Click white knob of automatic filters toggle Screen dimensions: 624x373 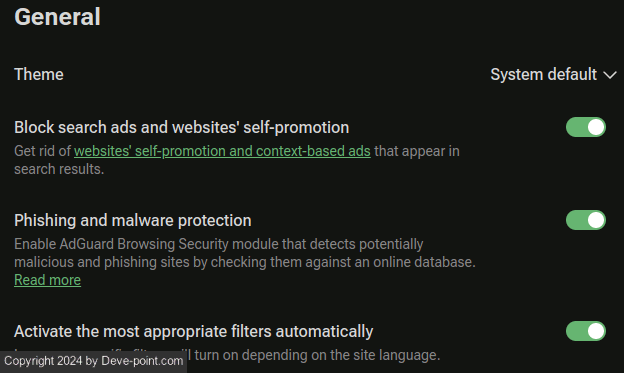(596, 331)
